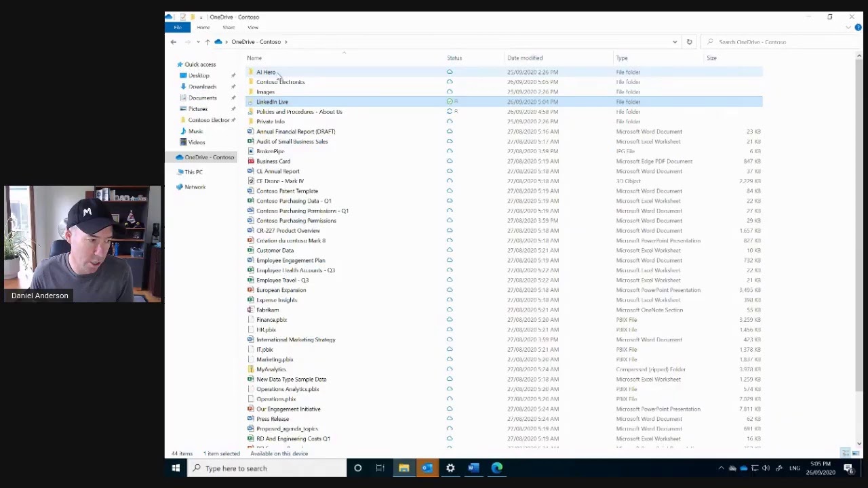The height and width of the screenshot is (488, 868).
Task: Select the MyAnalytics compressed folder
Action: (271, 369)
